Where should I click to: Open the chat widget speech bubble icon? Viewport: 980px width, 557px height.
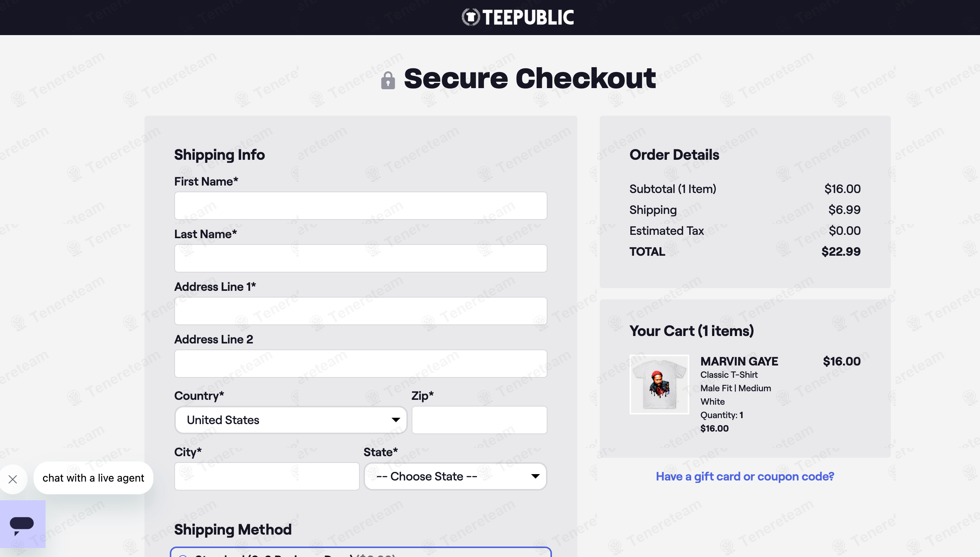22,525
